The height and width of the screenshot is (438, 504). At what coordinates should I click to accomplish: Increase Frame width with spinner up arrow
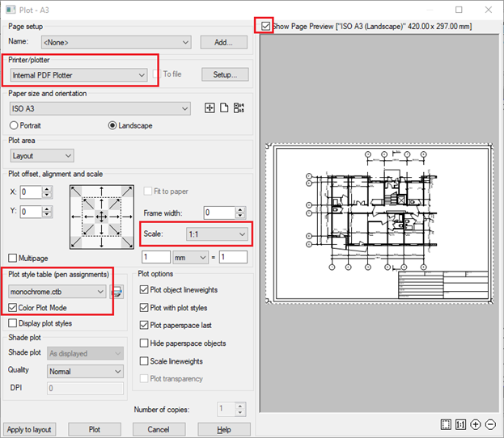pos(240,209)
